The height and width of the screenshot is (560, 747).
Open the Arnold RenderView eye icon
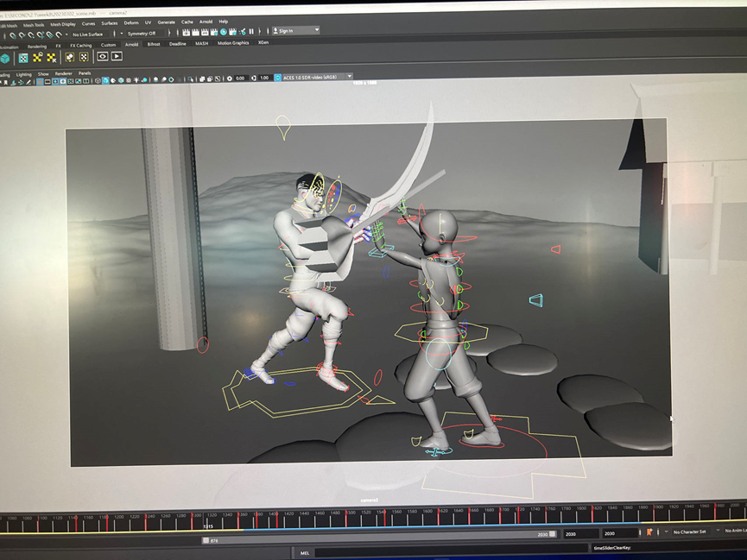pyautogui.click(x=103, y=56)
